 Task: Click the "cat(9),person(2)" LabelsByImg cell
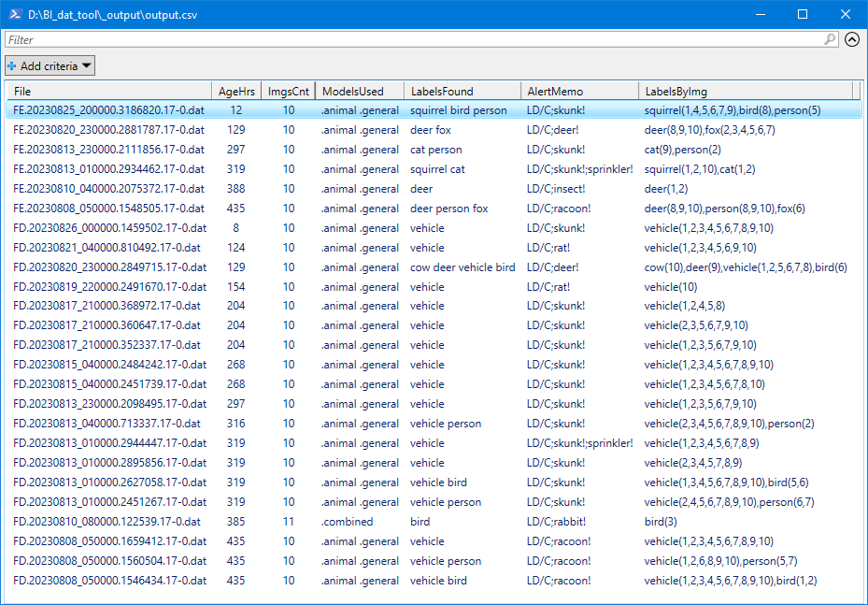pyautogui.click(x=683, y=150)
